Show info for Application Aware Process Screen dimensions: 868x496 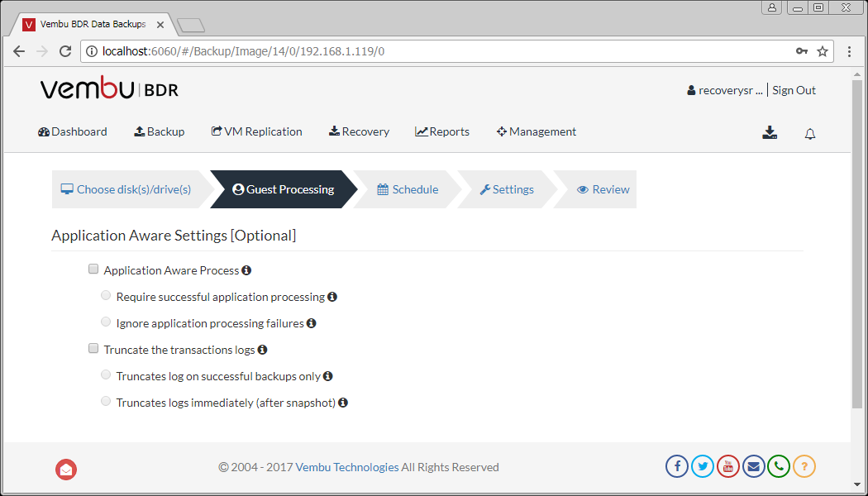[x=246, y=270]
